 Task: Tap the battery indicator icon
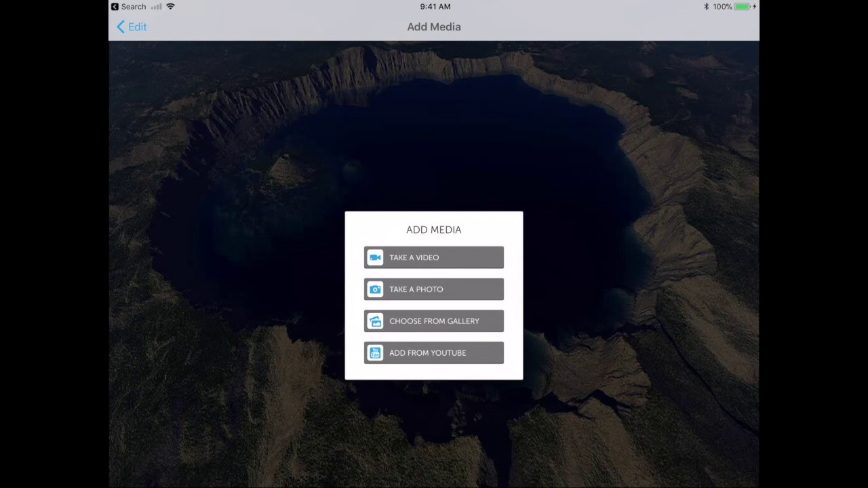[x=742, y=6]
